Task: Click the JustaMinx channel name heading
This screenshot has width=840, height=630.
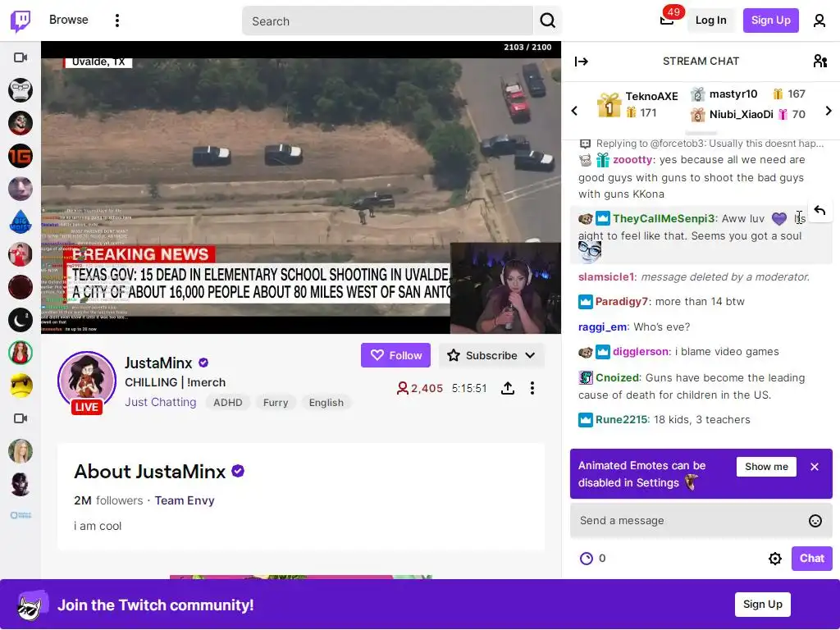Action: click(x=158, y=363)
